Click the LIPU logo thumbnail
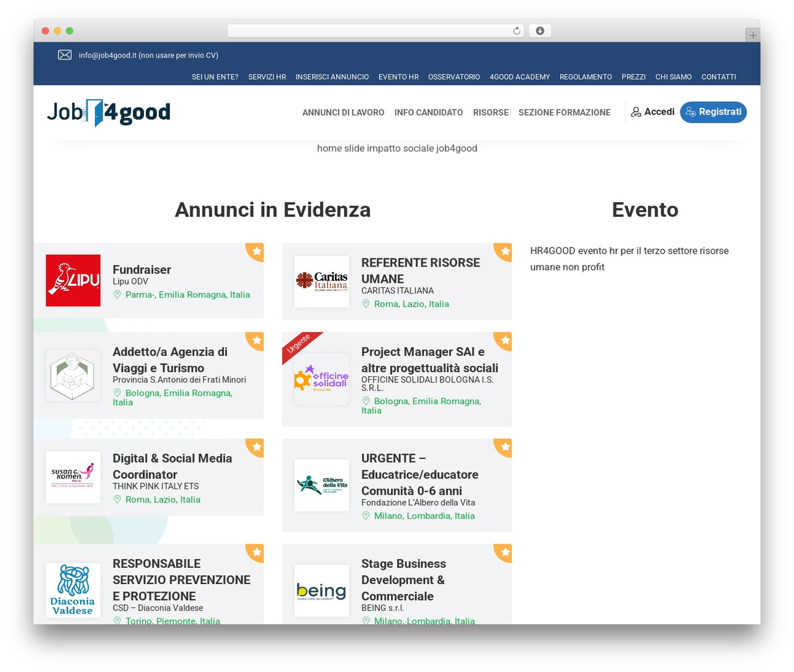Screen dimensions: 794x672 click(x=73, y=280)
